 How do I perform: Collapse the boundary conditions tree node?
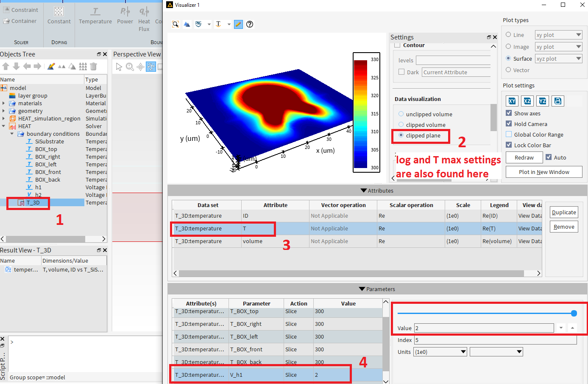pyautogui.click(x=12, y=134)
